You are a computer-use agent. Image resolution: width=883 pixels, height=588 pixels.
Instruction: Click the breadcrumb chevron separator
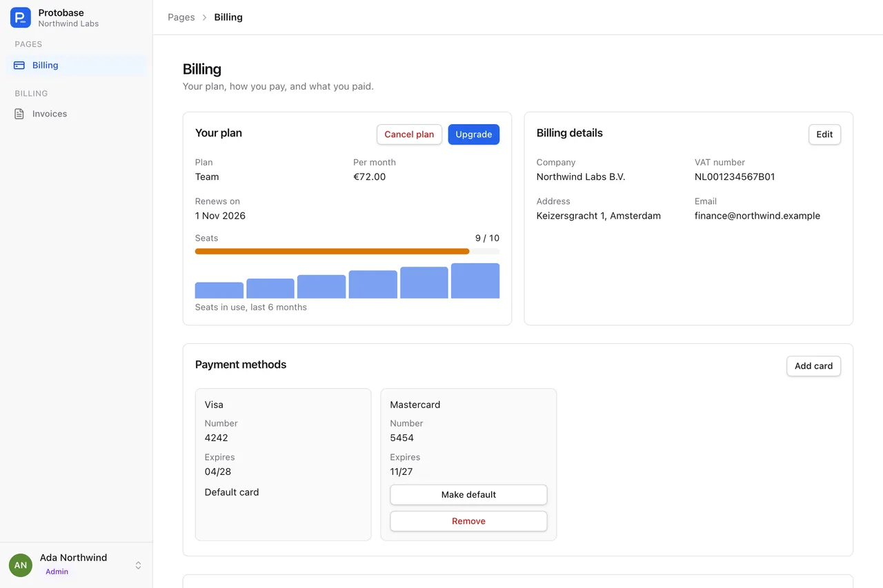204,17
